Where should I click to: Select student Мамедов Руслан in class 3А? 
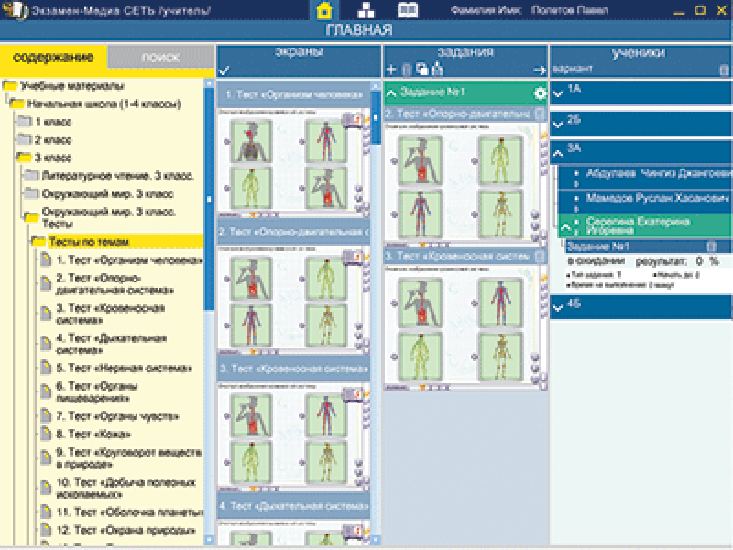[645, 201]
